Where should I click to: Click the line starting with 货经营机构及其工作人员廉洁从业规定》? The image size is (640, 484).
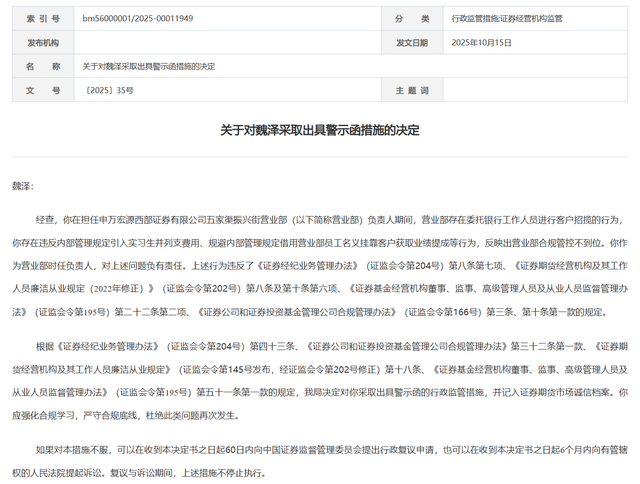[320, 370]
